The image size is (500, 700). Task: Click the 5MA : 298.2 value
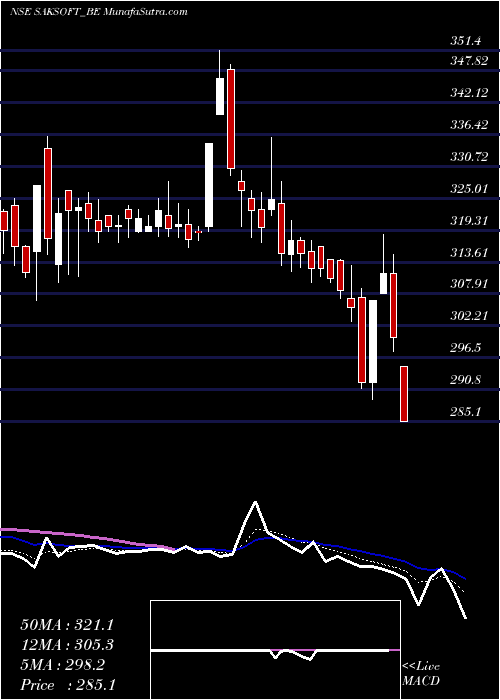point(63,665)
